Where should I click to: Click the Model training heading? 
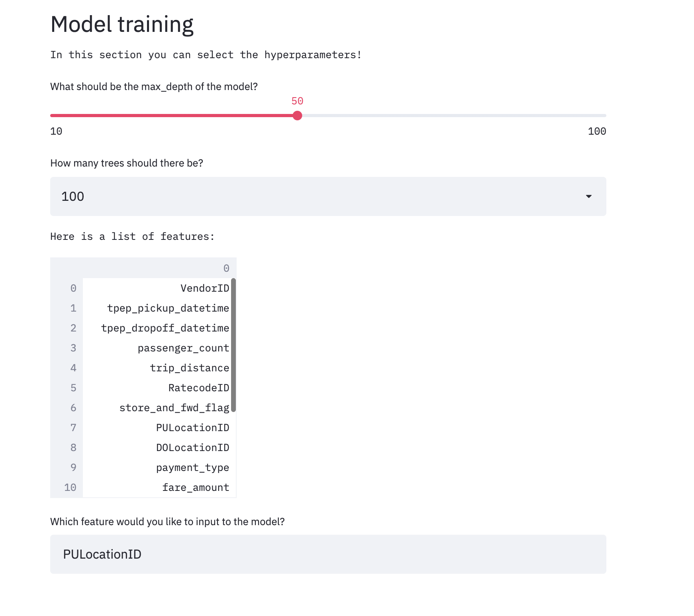122,24
